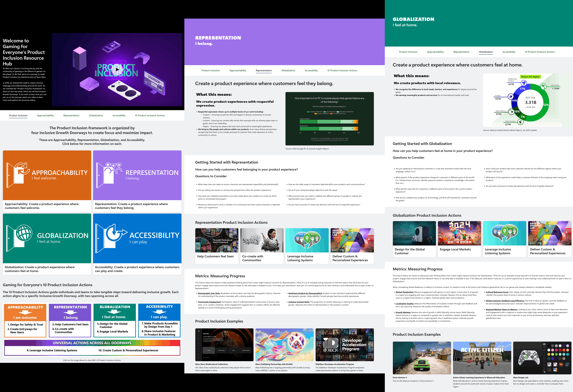The width and height of the screenshot is (573, 392).
Task: Click the Xbox Publishing Partnership with GLAAD thumbnail
Action: [x=285, y=345]
